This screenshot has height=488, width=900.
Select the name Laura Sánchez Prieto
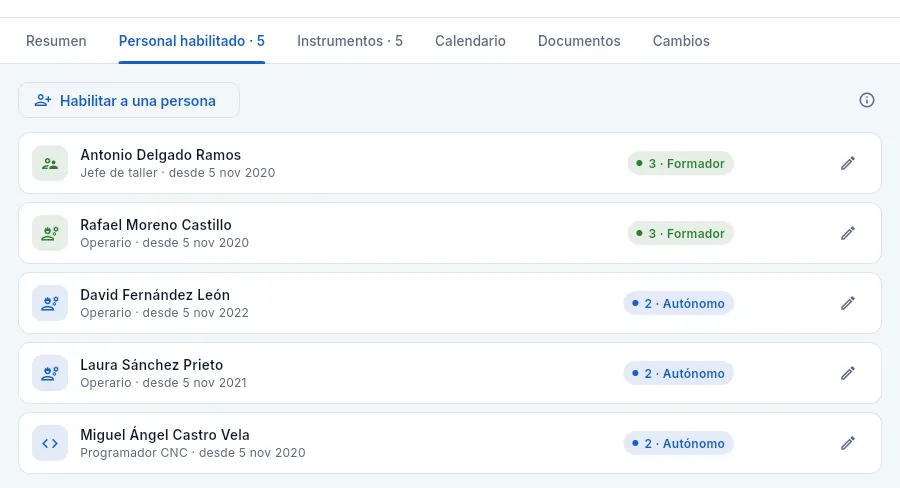pyautogui.click(x=152, y=365)
